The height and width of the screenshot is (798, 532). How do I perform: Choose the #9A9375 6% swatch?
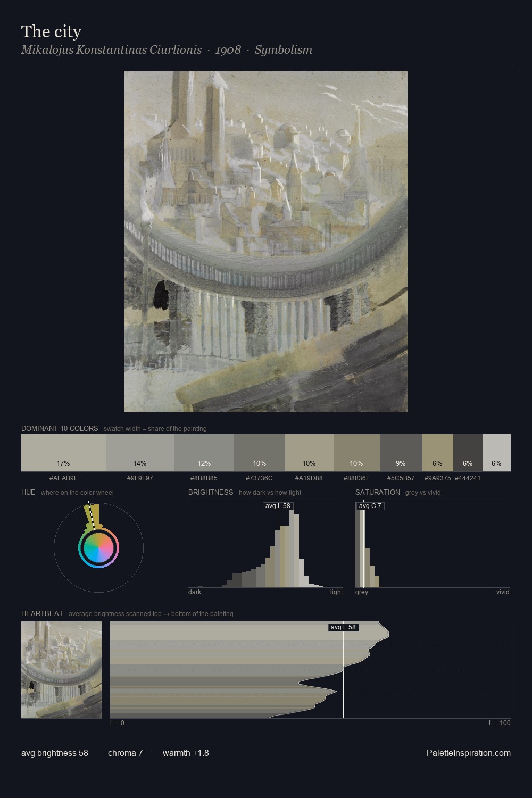click(438, 453)
